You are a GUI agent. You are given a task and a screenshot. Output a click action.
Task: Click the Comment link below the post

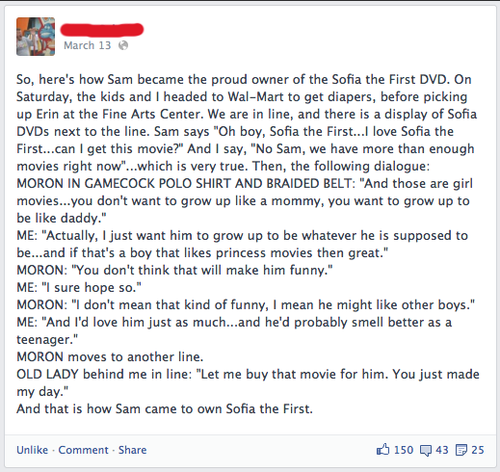pyautogui.click(x=83, y=450)
